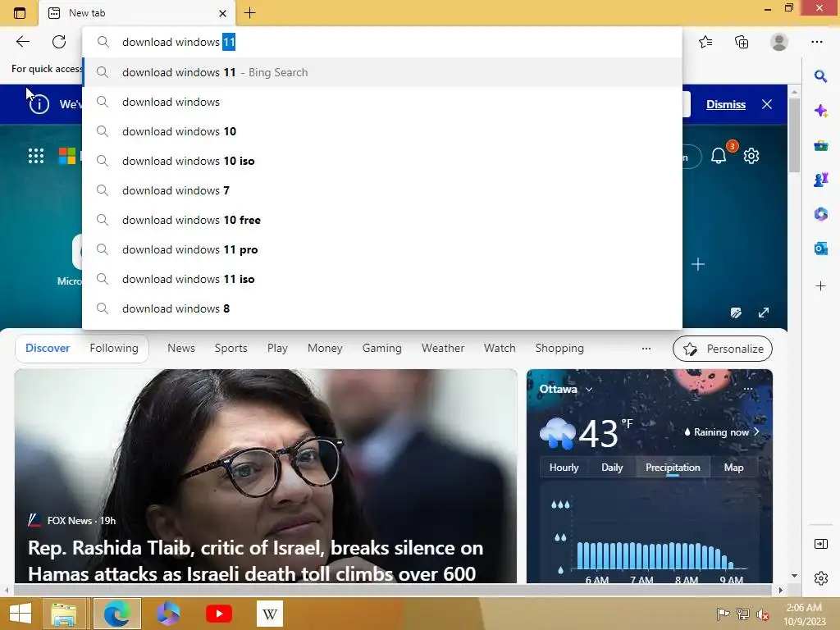Pick the 'download windows 8' suggestion
The height and width of the screenshot is (630, 840).
(x=382, y=308)
